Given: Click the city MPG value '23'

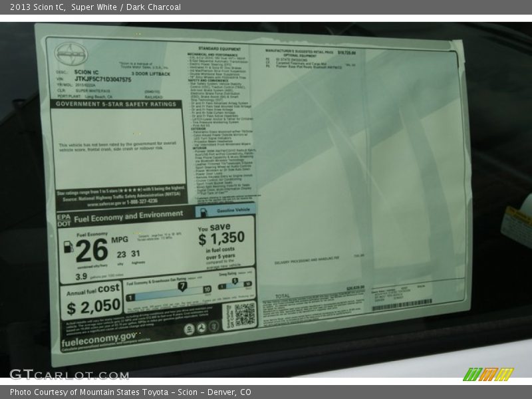Looking at the screenshot, I should (122, 255).
